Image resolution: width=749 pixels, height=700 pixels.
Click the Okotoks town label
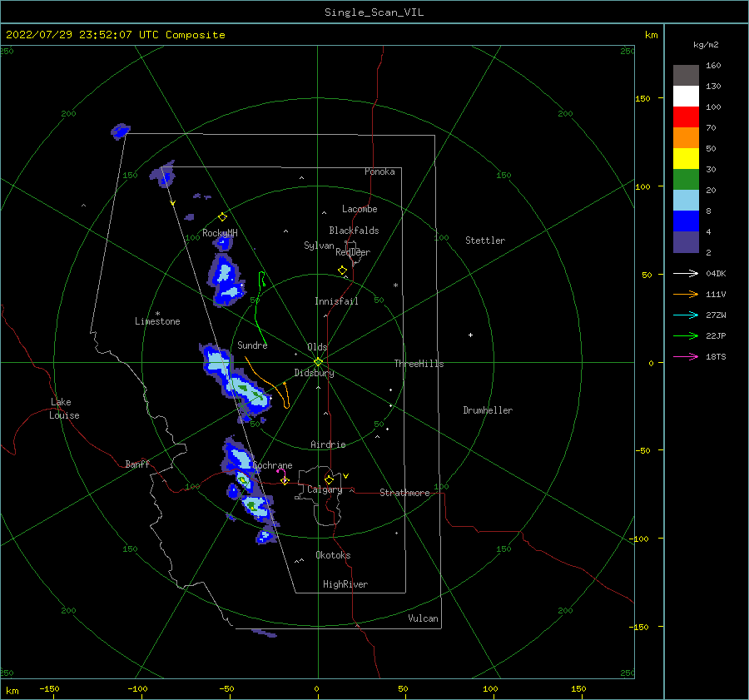pos(333,555)
